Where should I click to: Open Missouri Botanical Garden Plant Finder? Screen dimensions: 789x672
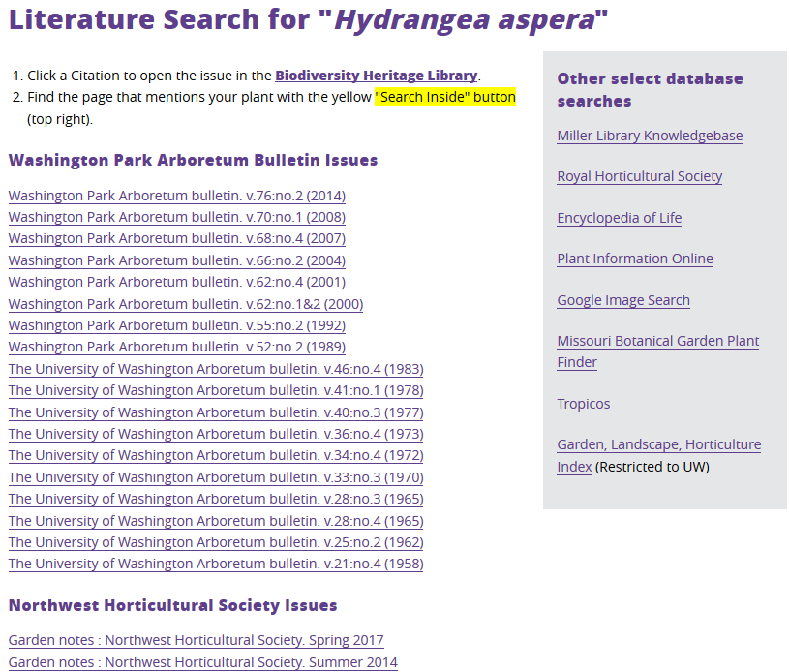[x=658, y=351]
